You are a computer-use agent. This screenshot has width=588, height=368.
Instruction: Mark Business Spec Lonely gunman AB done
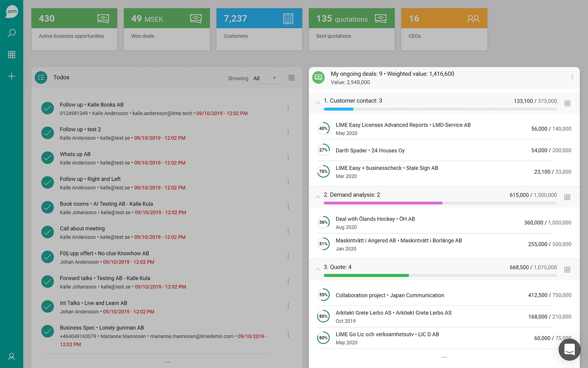click(x=47, y=331)
